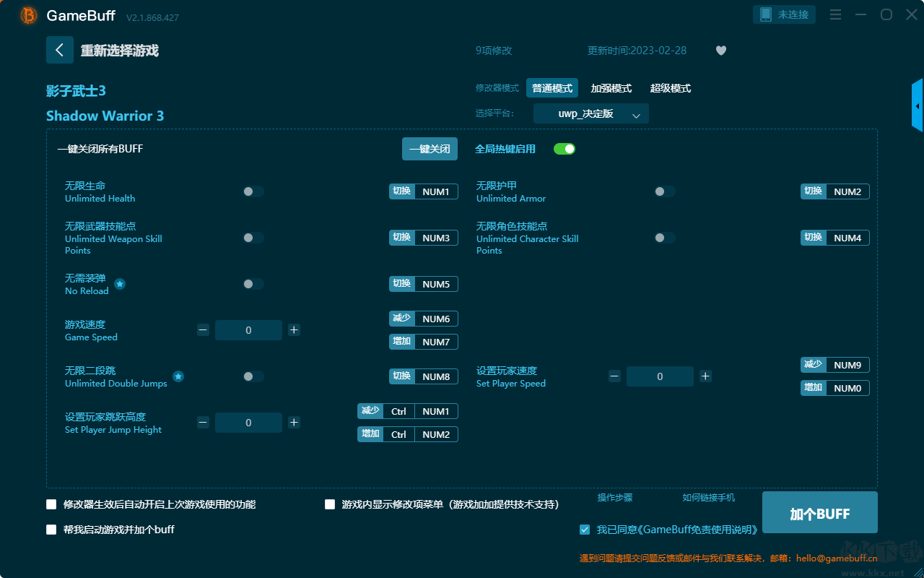The height and width of the screenshot is (578, 924).
Task: Open the hamburger menu in title bar
Action: click(x=835, y=14)
